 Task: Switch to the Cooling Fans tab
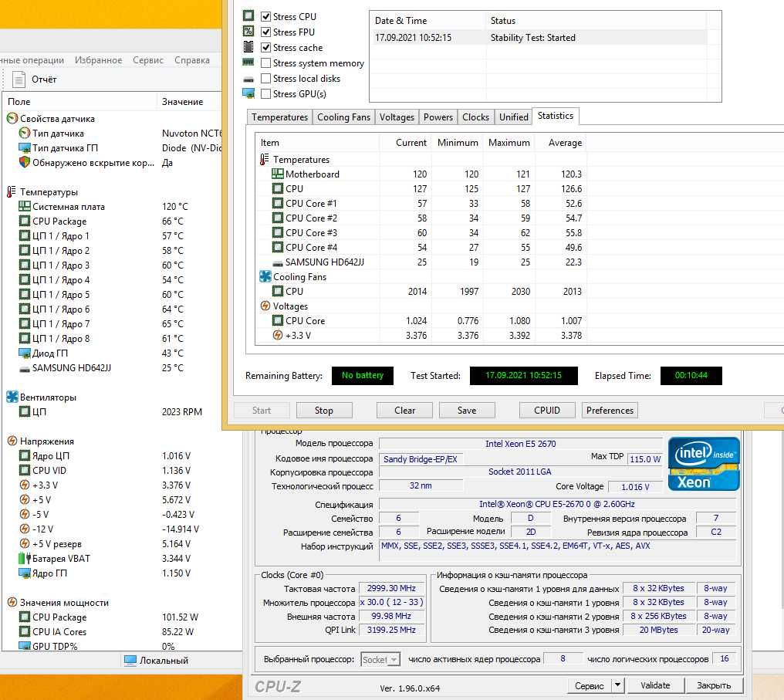(343, 117)
